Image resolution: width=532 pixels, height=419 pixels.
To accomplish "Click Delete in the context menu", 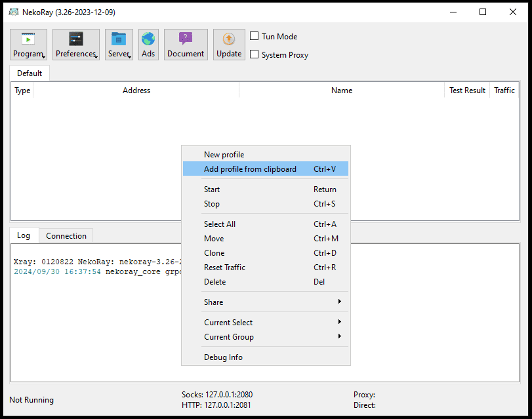I will point(266,281).
